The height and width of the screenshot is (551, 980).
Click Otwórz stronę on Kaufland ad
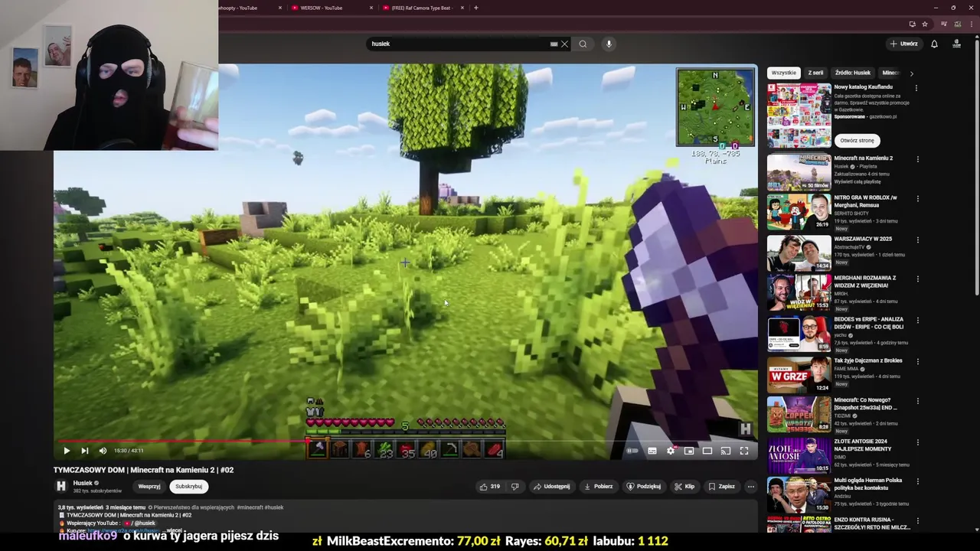[x=857, y=141]
